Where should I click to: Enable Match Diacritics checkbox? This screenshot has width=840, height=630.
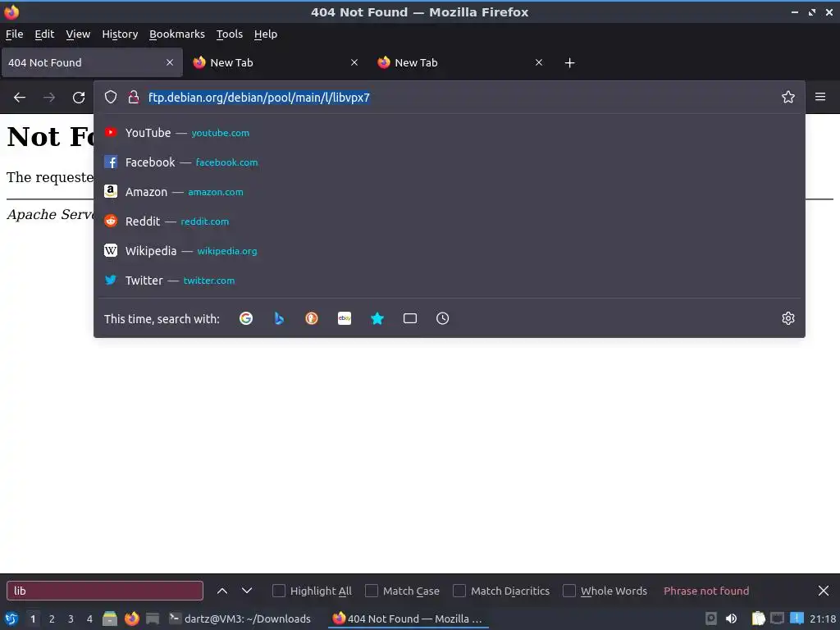point(459,591)
